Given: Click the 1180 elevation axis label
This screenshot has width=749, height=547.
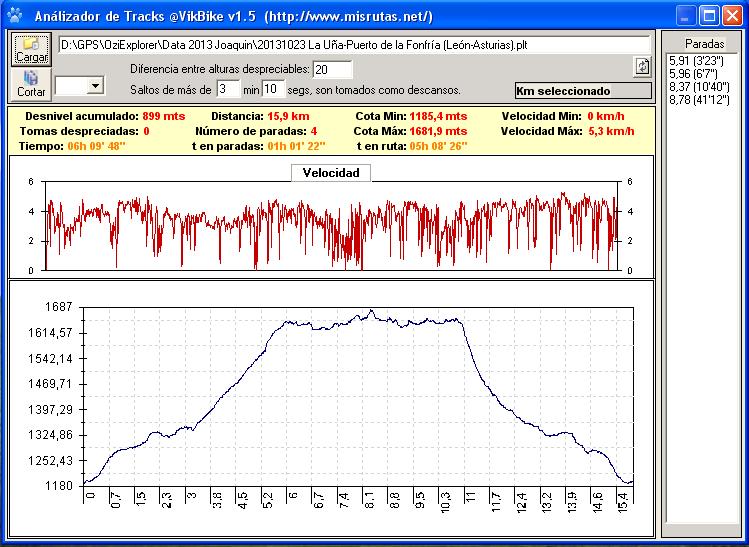Looking at the screenshot, I should pos(58,486).
